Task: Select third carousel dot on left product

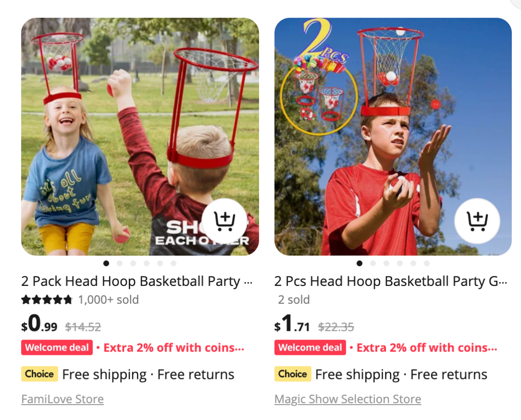Action: pyautogui.click(x=133, y=263)
